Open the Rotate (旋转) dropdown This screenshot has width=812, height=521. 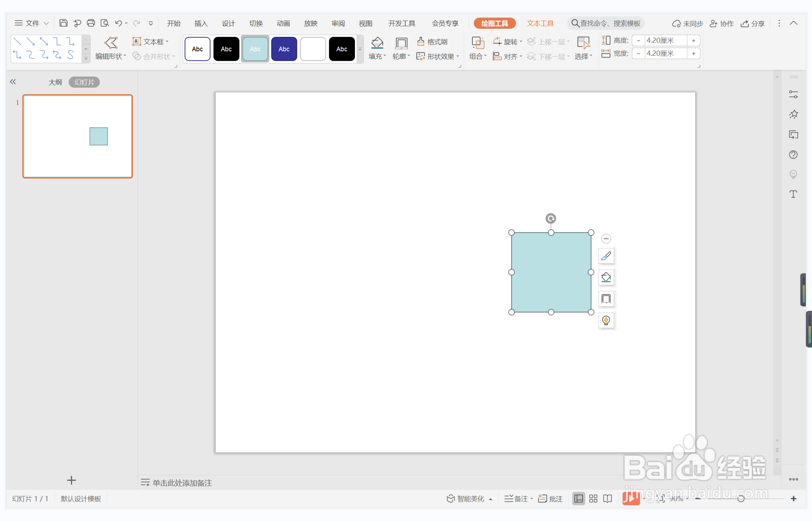click(x=521, y=42)
